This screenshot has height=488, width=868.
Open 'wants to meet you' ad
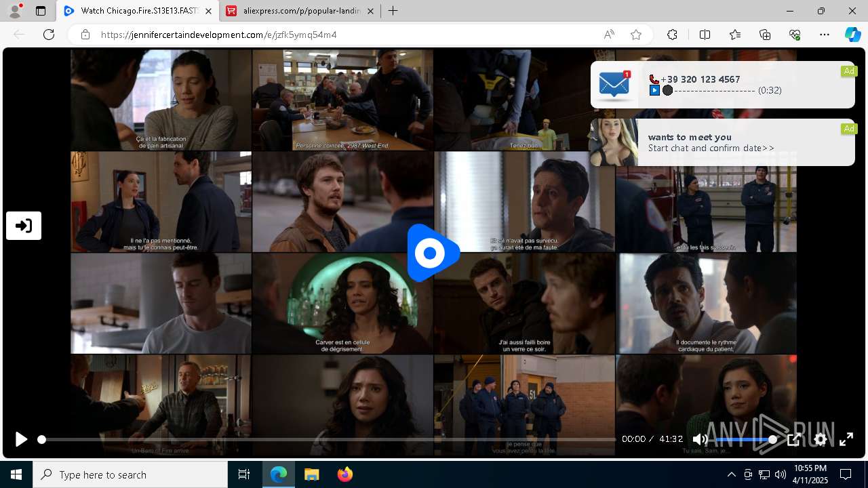pyautogui.click(x=723, y=142)
